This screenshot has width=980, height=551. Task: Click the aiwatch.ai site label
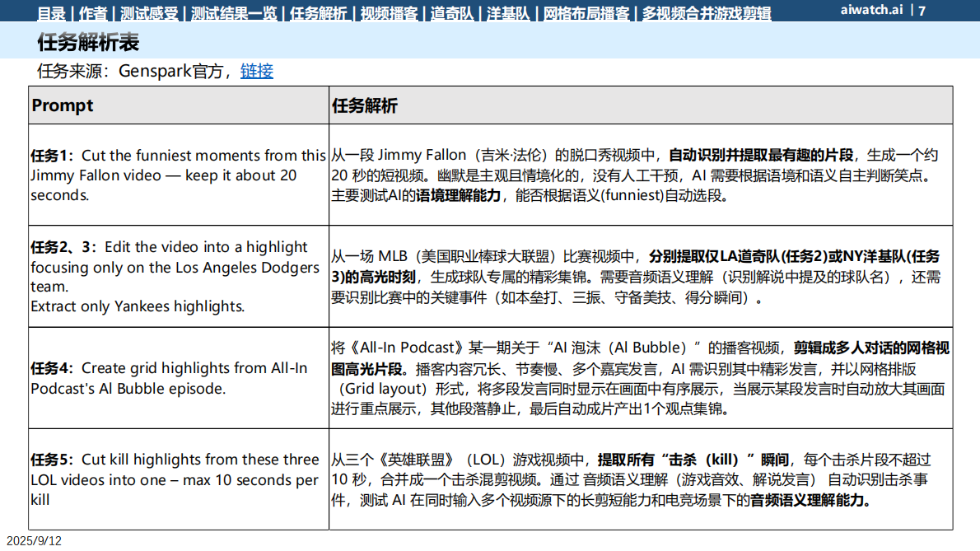tap(871, 11)
